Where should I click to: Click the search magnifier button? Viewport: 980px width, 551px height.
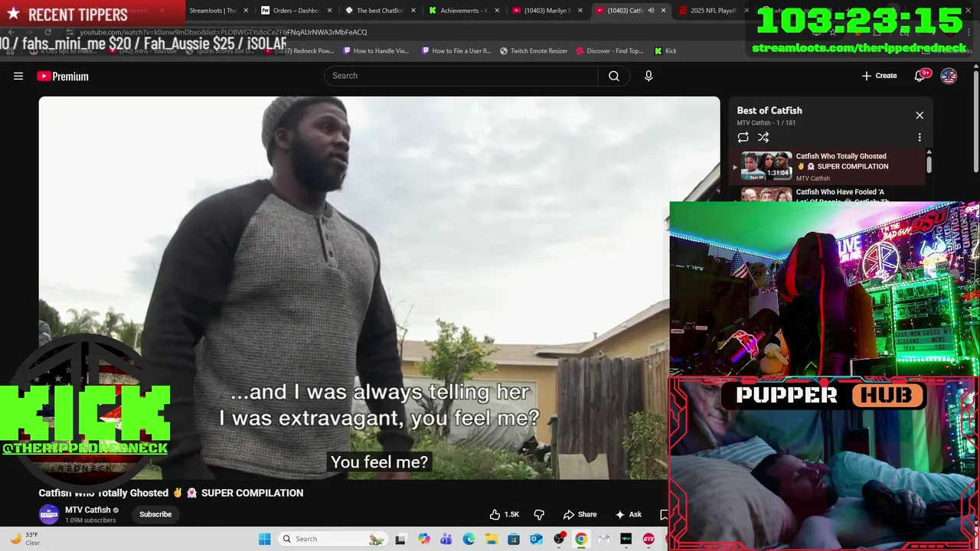[614, 76]
